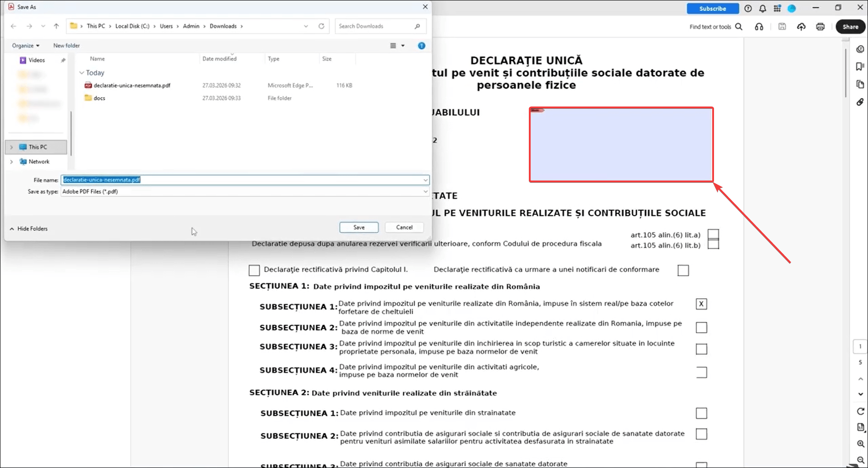This screenshot has height=468, width=868.
Task: Toggle the Subsecțiunea 1 checkbox marked X
Action: pyautogui.click(x=701, y=304)
